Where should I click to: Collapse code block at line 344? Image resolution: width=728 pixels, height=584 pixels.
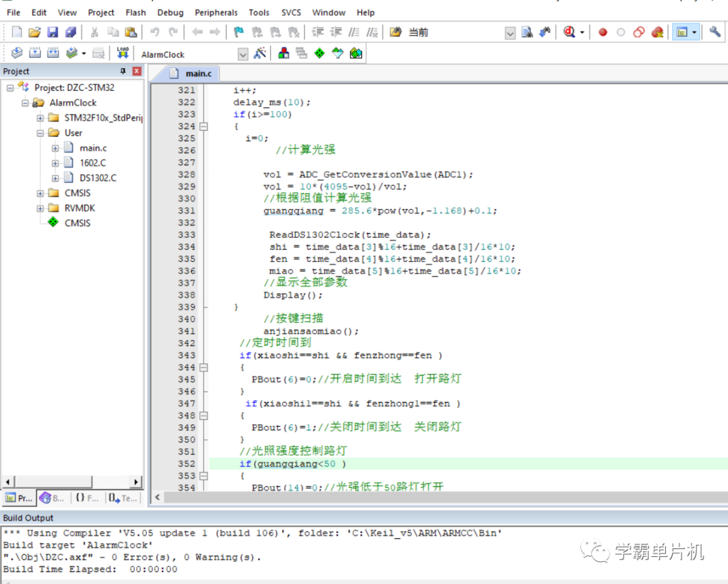click(204, 368)
